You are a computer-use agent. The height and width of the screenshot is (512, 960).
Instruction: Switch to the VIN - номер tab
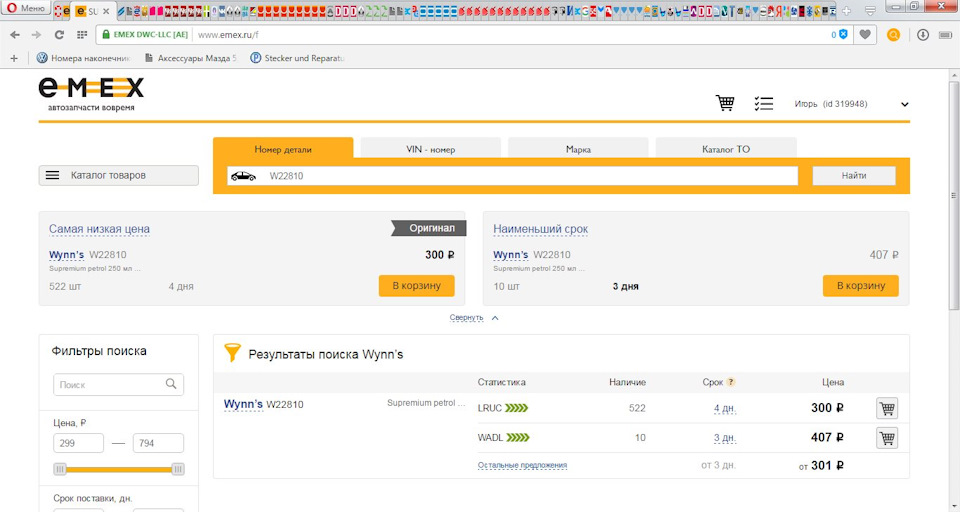[x=430, y=149]
